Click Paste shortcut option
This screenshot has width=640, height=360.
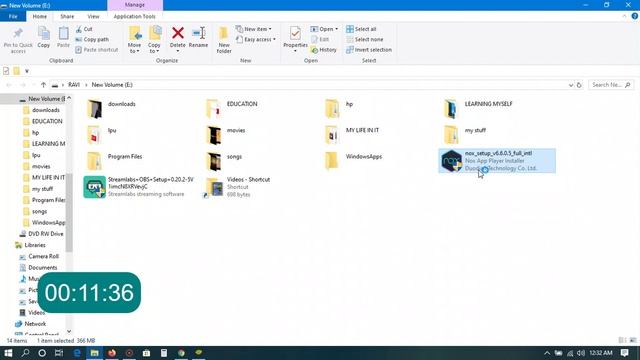[x=97, y=50]
